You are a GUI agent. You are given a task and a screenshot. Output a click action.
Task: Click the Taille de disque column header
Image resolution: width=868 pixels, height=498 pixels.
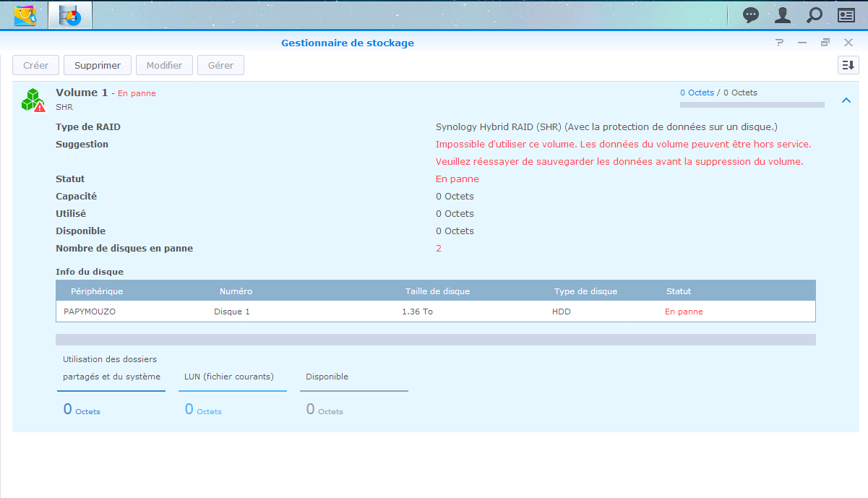coord(437,291)
